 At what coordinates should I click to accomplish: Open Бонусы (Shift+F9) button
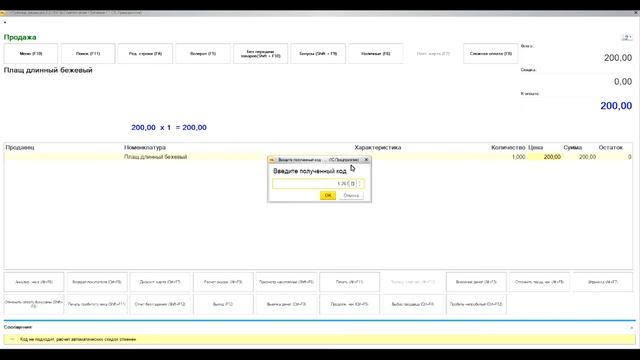(318, 53)
